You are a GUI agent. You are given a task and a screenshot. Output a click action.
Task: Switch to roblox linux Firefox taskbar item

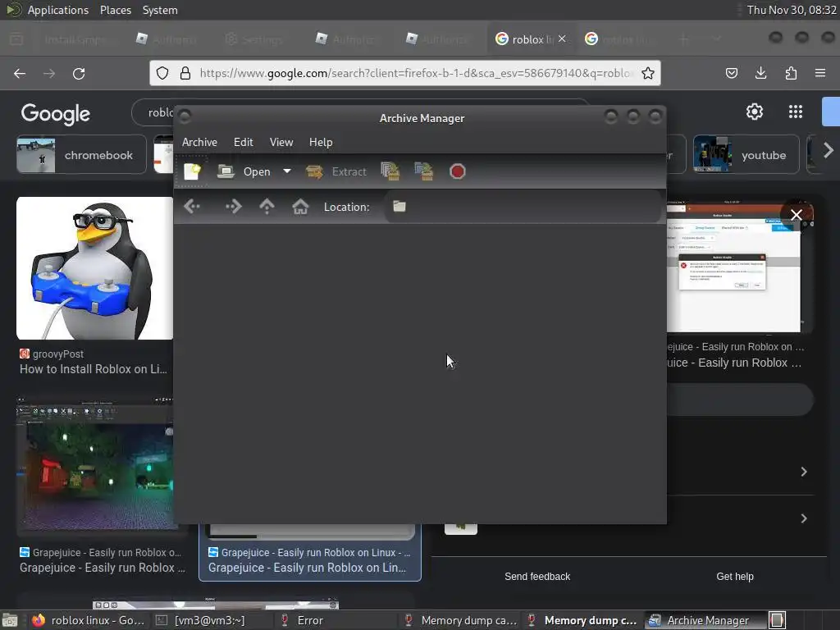pyautogui.click(x=89, y=620)
